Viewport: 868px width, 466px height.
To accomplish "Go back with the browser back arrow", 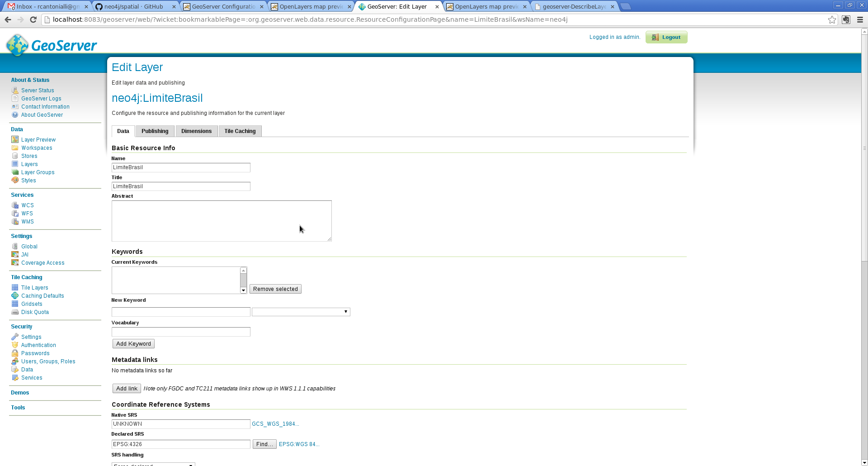I will 8,19.
